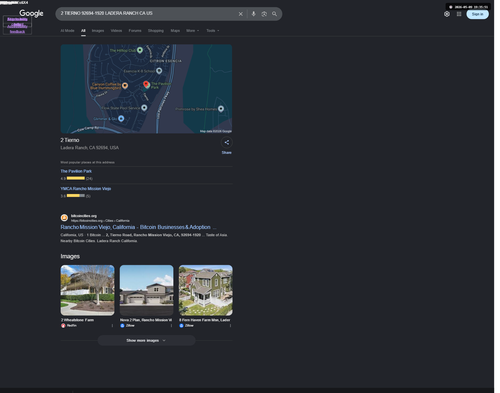
Task: Open the Forums tab
Action: coord(135,31)
